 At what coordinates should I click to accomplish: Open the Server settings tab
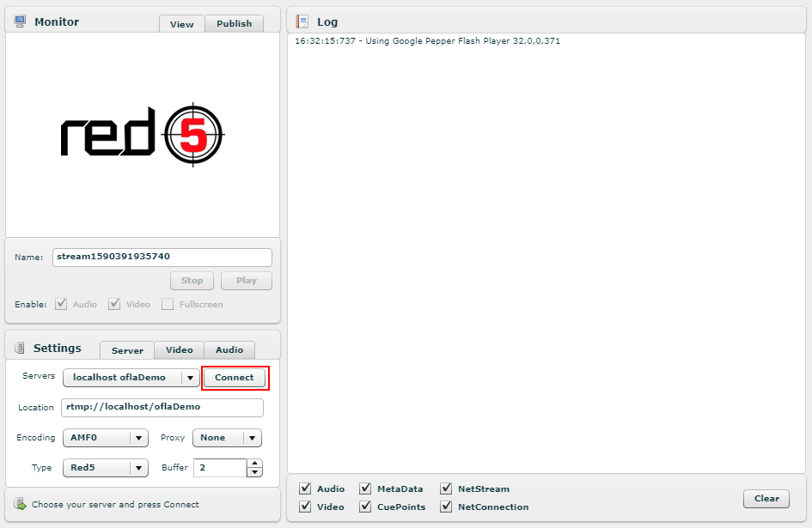click(x=127, y=350)
